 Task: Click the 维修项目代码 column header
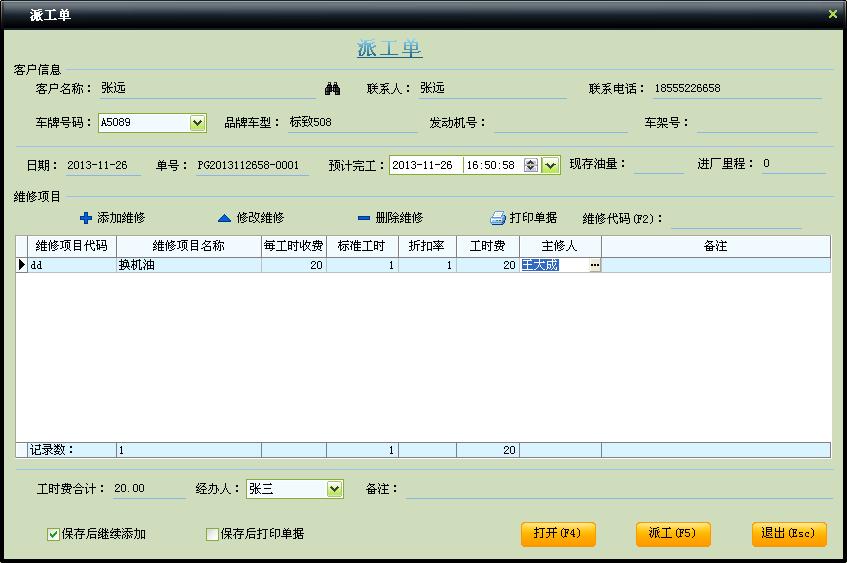pos(72,246)
